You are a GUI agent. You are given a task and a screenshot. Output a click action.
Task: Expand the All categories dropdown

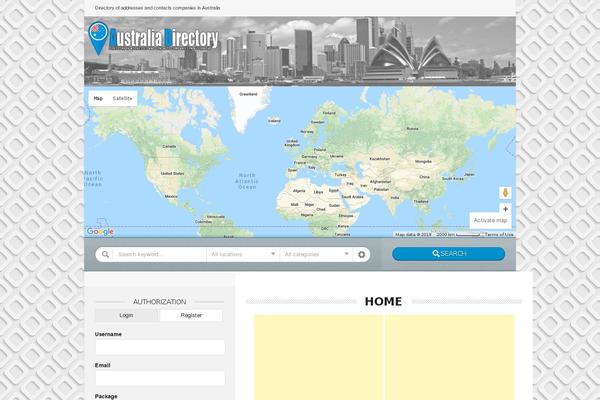[x=316, y=254]
